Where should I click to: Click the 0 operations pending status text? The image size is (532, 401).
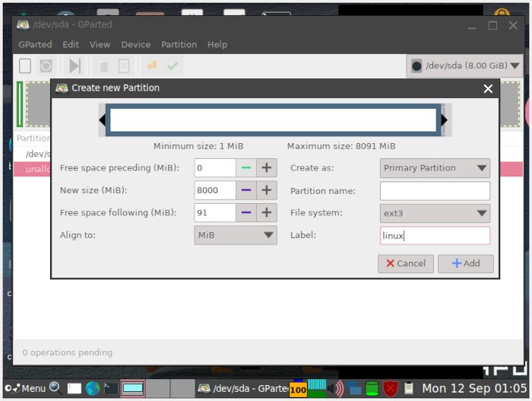pyautogui.click(x=68, y=352)
